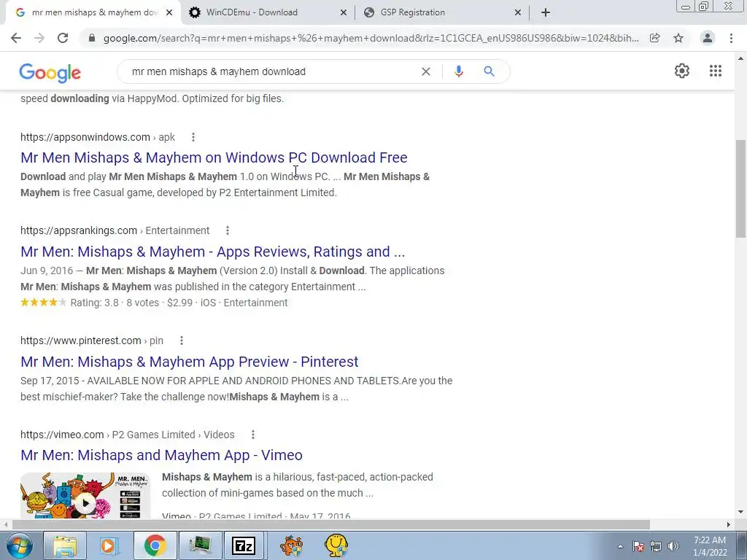Click the vertical page scrollbar thumb

pyautogui.click(x=740, y=189)
